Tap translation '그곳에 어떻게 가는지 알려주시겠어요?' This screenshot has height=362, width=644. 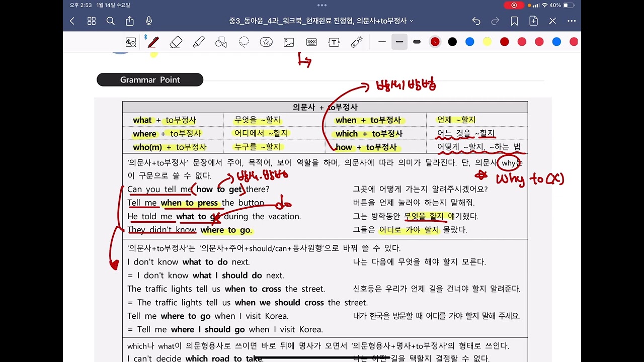click(421, 189)
